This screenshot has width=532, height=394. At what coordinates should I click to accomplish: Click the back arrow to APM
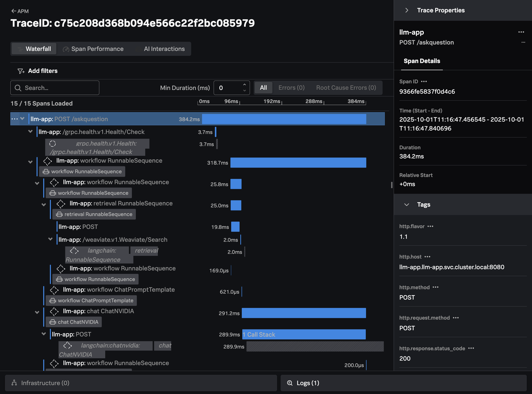pyautogui.click(x=14, y=11)
